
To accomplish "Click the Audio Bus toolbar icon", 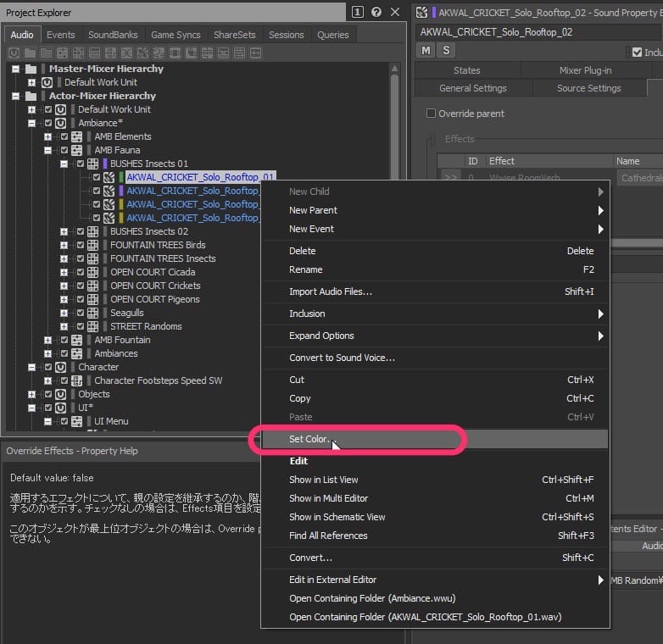I will pyautogui.click(x=175, y=53).
